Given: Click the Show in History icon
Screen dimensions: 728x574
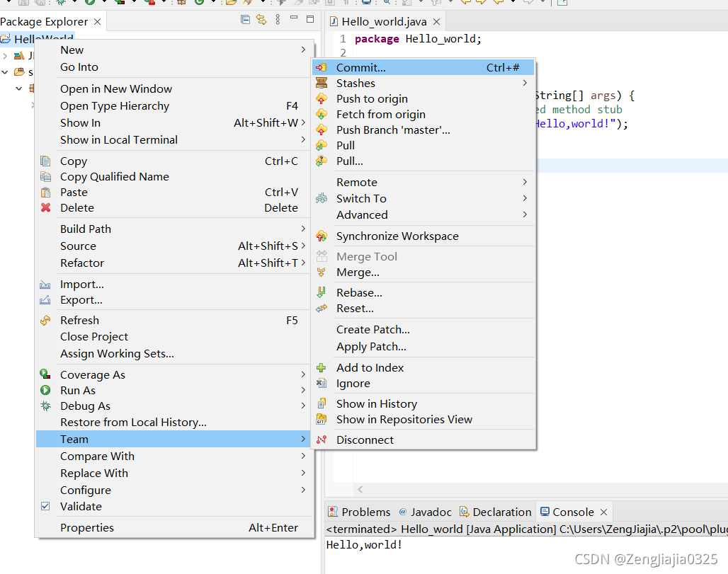Looking at the screenshot, I should click(322, 403).
